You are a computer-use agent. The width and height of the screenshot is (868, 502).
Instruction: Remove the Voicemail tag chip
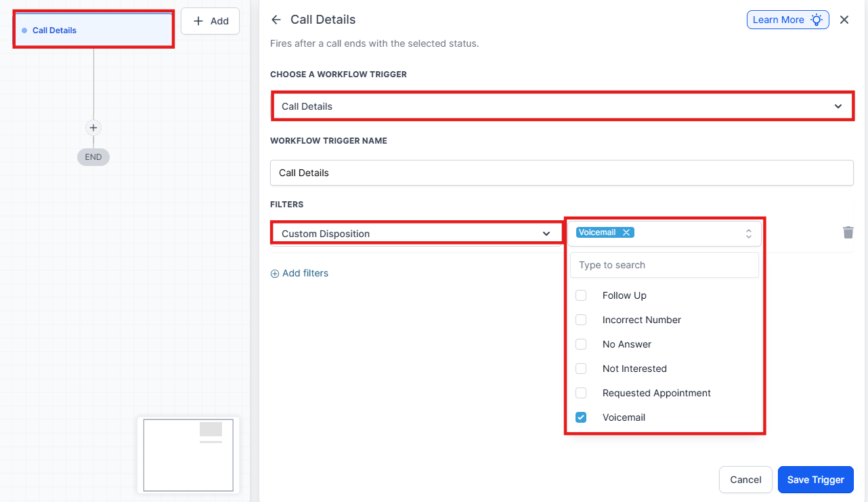(x=626, y=232)
